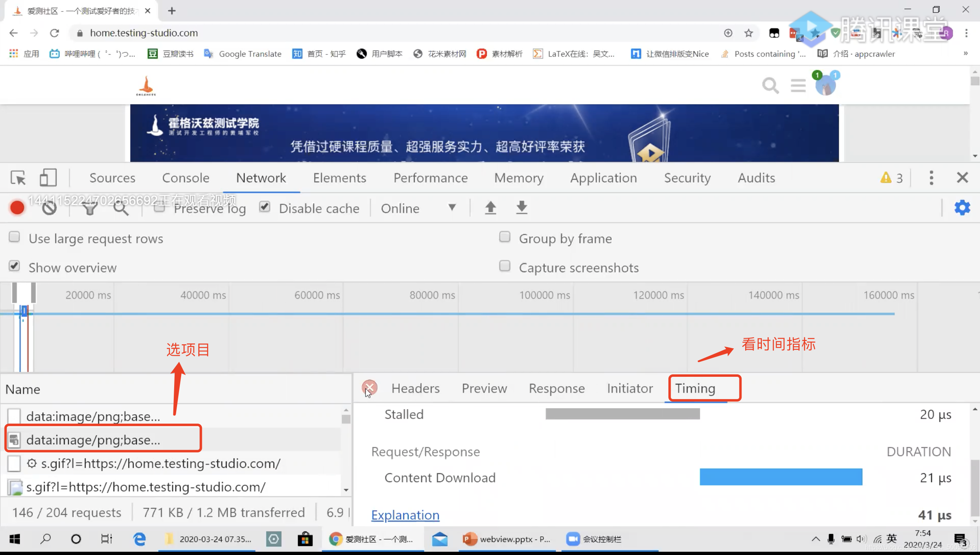Disable Show overview
This screenshot has height=555, width=980.
pyautogui.click(x=14, y=266)
